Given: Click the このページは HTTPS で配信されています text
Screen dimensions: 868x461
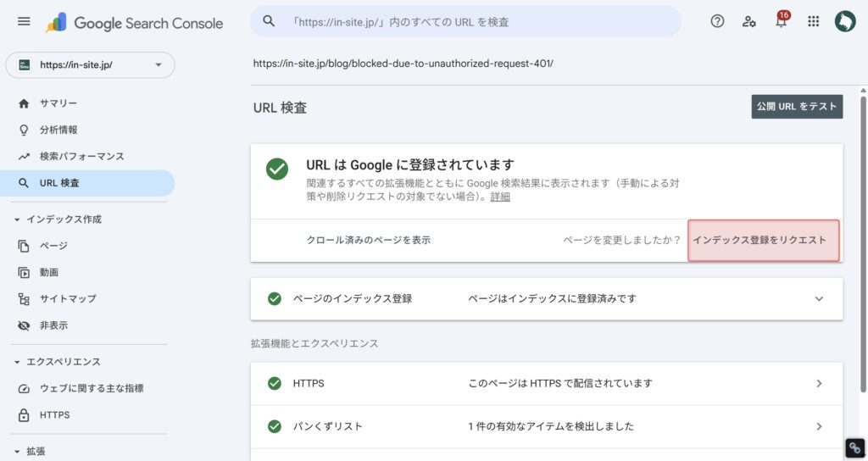Looking at the screenshot, I should coord(560,384).
